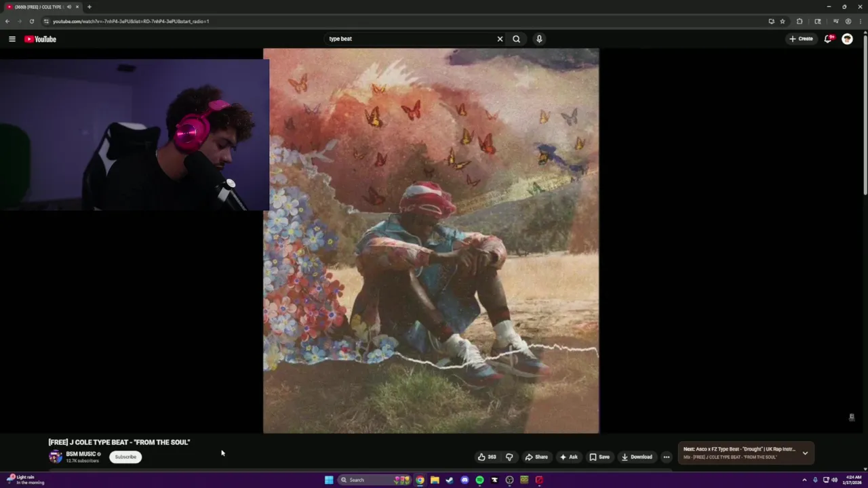Screen dimensions: 868x488
Task: Open the YouTube account avatar menu
Action: click(x=847, y=39)
